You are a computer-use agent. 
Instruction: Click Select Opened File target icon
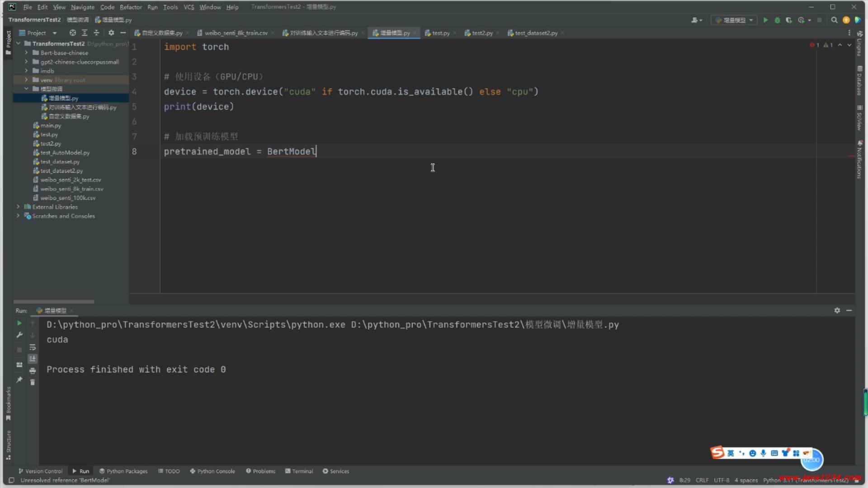[72, 33]
